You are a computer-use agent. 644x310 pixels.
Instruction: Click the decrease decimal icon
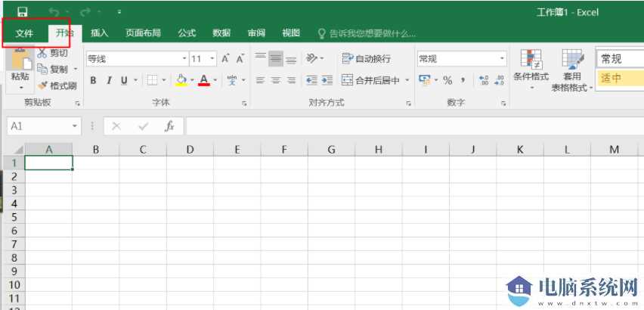[x=499, y=80]
